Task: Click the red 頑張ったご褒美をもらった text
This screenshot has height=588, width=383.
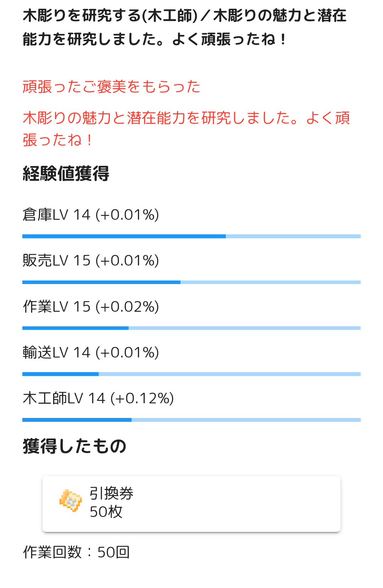Action: point(111,87)
